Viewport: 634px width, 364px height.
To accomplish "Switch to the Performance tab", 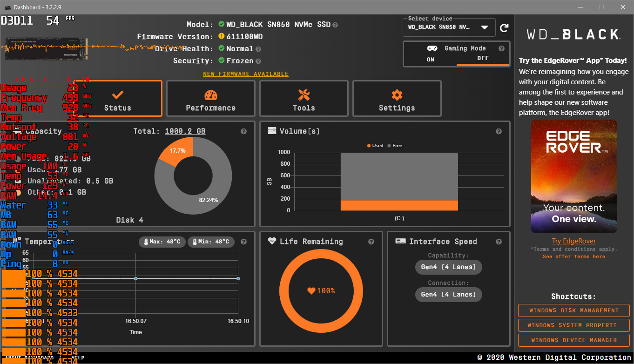I will tap(211, 98).
